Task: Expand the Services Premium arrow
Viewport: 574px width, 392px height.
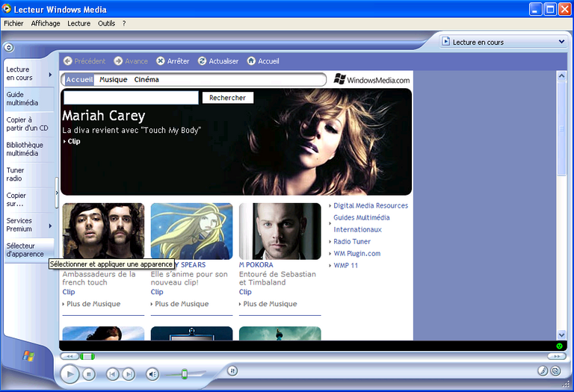Action: click(50, 226)
